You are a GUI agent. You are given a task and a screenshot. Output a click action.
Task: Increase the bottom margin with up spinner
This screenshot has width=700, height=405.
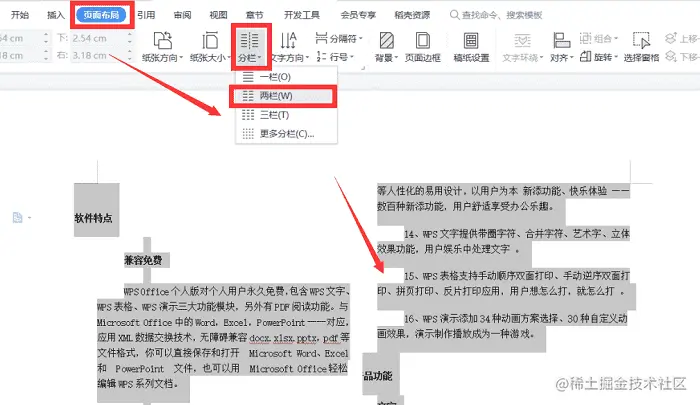(x=130, y=35)
